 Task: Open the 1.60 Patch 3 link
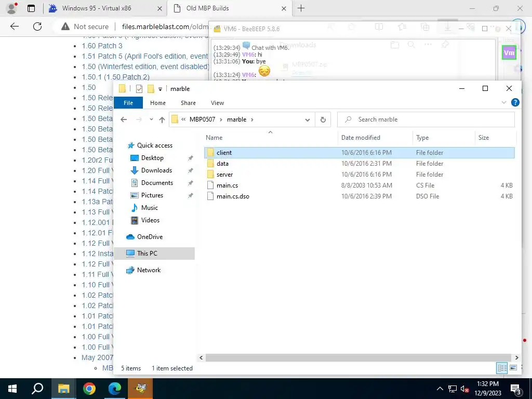[102, 46]
